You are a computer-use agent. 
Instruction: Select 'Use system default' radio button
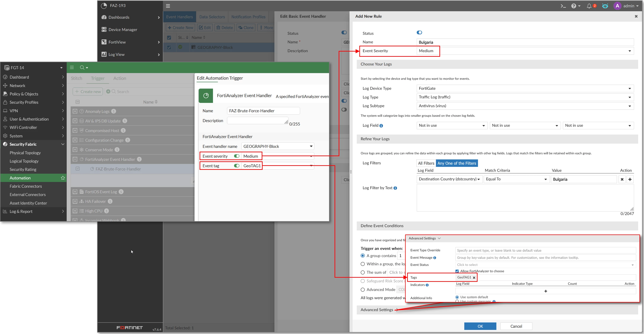(x=457, y=297)
